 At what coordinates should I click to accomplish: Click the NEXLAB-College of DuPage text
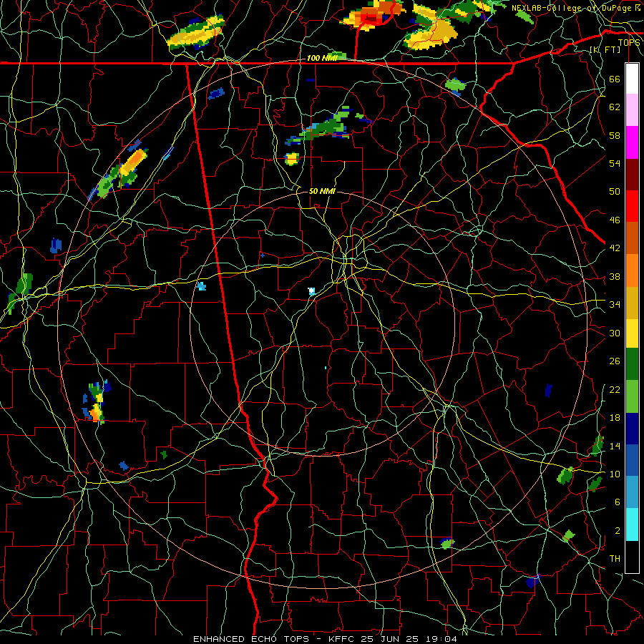click(x=571, y=8)
